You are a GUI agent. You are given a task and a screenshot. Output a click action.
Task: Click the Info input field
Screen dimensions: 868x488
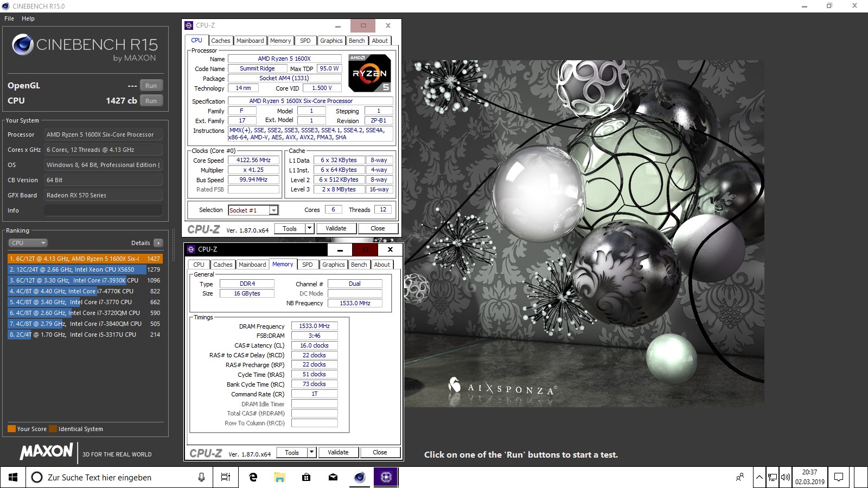click(x=103, y=210)
